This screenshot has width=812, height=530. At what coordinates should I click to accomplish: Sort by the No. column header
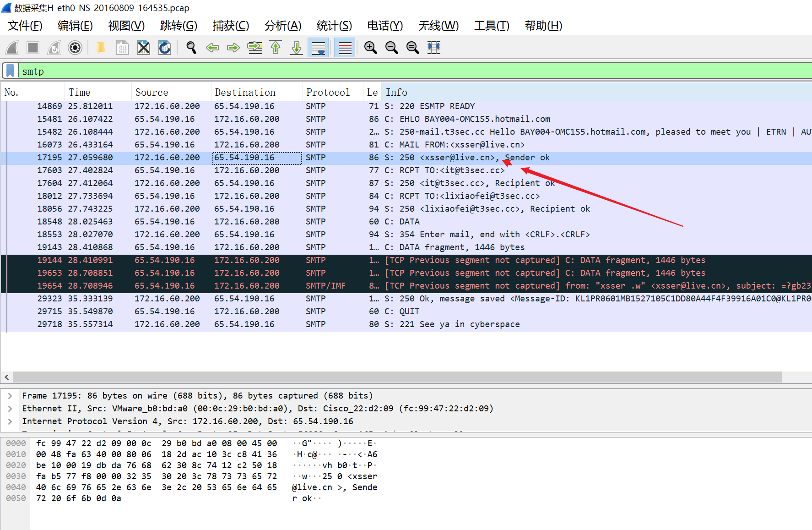click(32, 93)
